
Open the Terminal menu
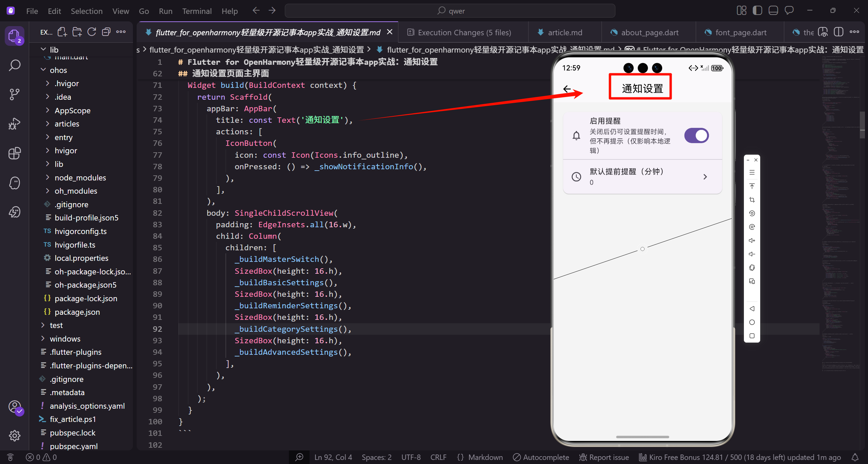coord(197,11)
